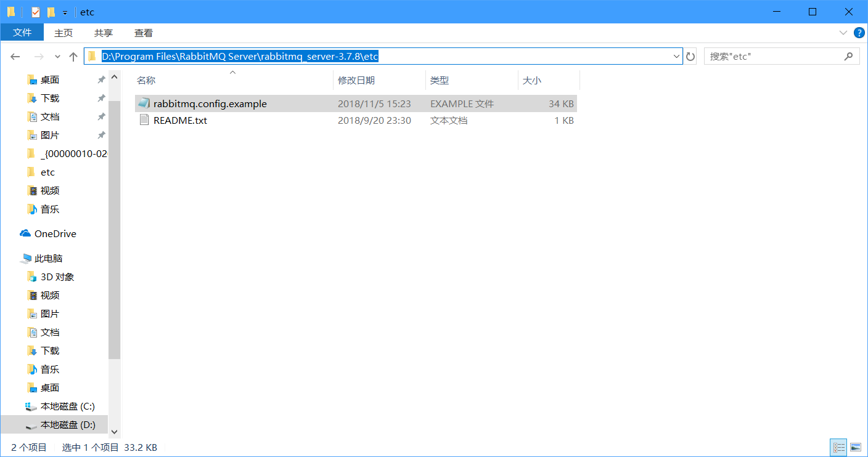Go up one folder level arrow
Screen dimensions: 868x457
click(x=73, y=57)
